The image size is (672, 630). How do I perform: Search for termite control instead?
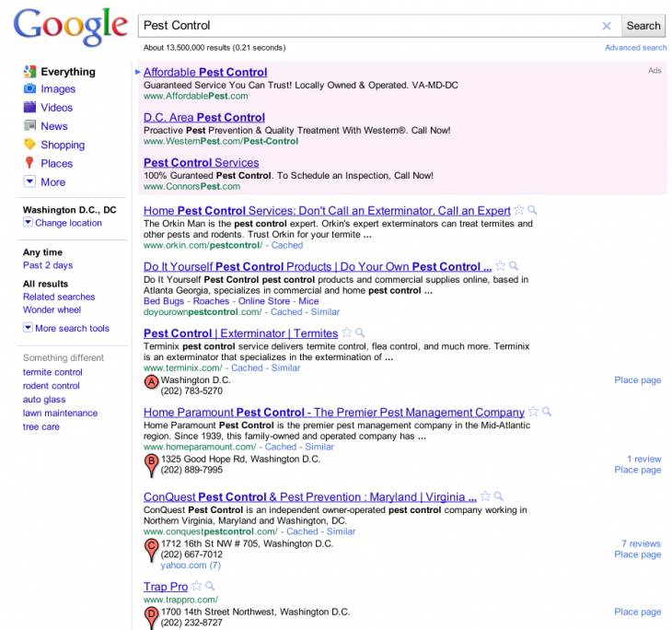(52, 372)
